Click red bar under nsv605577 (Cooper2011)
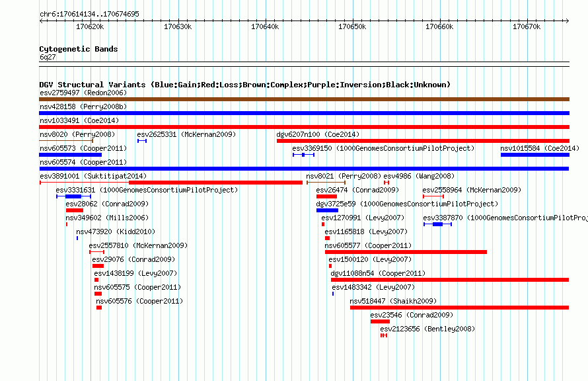This screenshot has height=381, width=588. pos(406,252)
